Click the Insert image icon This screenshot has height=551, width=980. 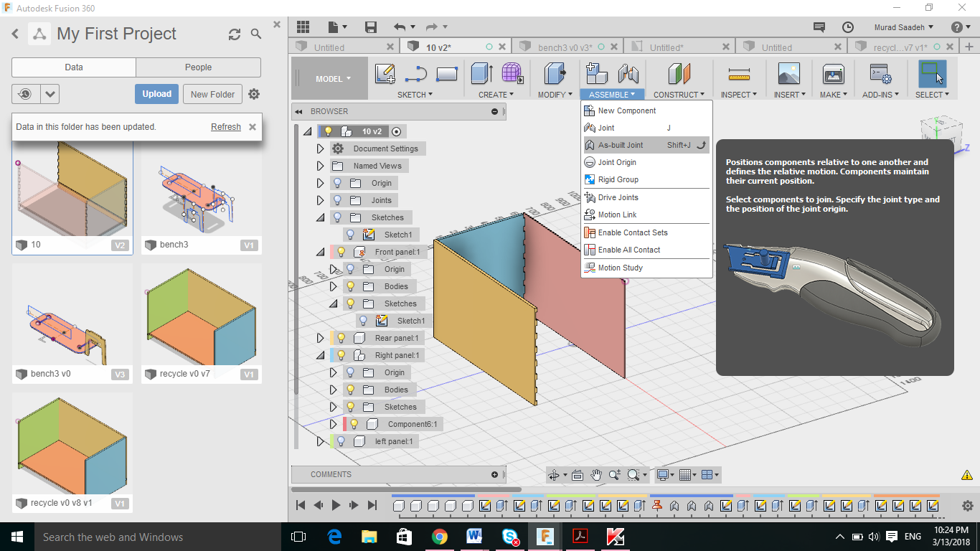pos(788,74)
